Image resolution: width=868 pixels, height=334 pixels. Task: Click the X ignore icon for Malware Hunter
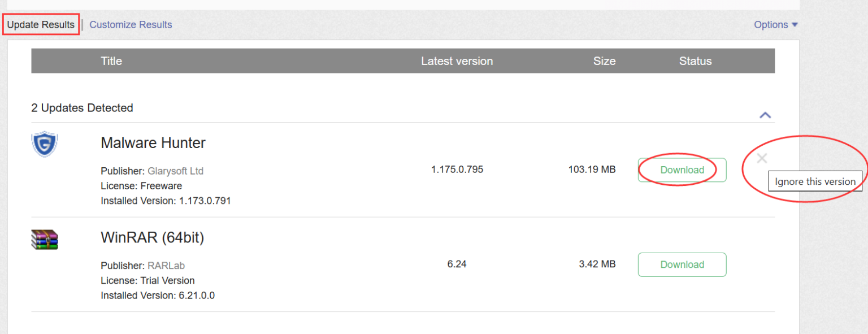pyautogui.click(x=762, y=159)
